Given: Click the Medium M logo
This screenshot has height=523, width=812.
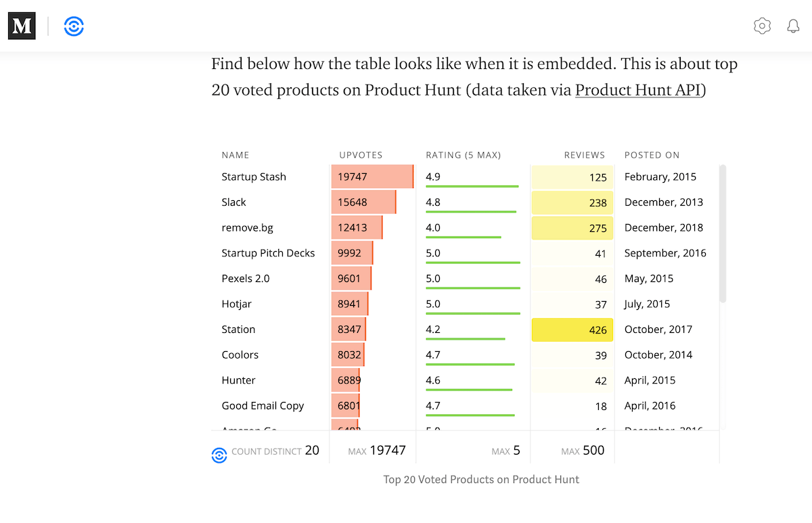Looking at the screenshot, I should (21, 26).
